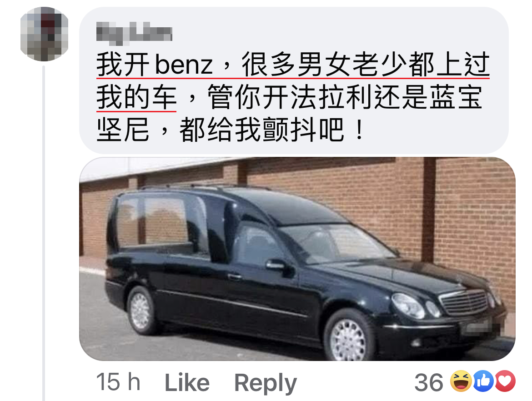The width and height of the screenshot is (532, 401).
Task: Click the red-underlined text "我的车"
Action: (136, 97)
